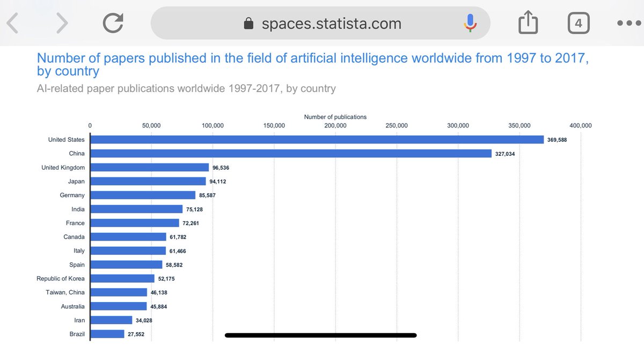This screenshot has width=644, height=345.
Task: Tap the Republic of Korea label
Action: click(x=61, y=278)
